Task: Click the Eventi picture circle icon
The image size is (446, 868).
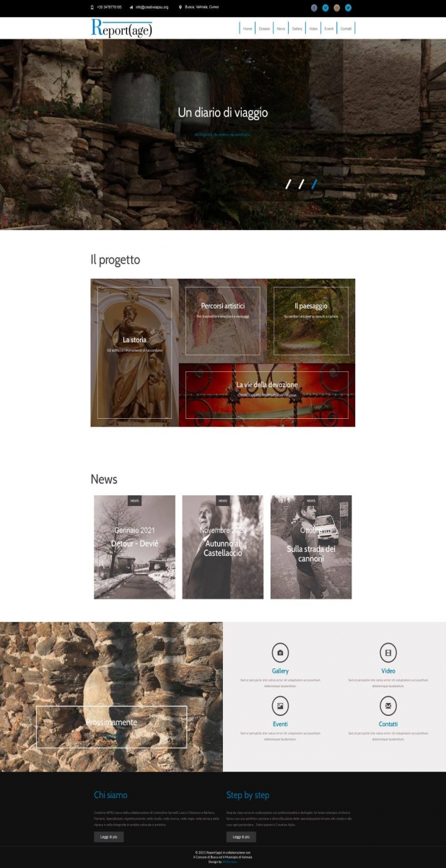Action: point(280,705)
